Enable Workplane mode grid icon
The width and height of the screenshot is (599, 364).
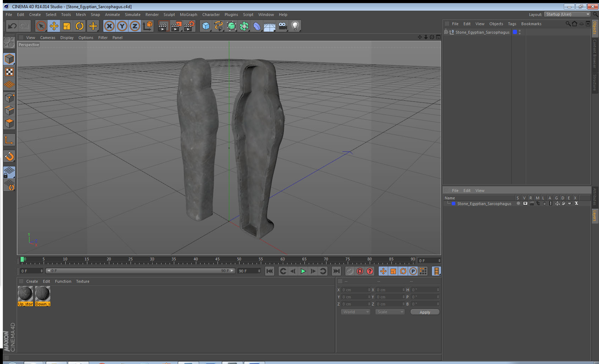[9, 85]
